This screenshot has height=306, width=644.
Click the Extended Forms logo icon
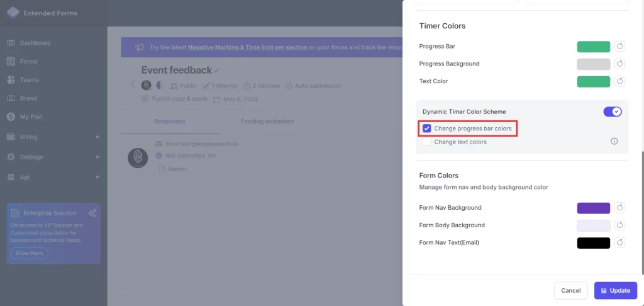pos(13,13)
